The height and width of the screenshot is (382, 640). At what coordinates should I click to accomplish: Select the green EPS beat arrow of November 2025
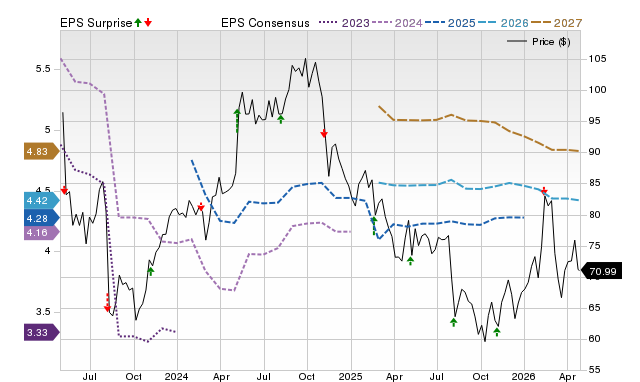(x=497, y=331)
